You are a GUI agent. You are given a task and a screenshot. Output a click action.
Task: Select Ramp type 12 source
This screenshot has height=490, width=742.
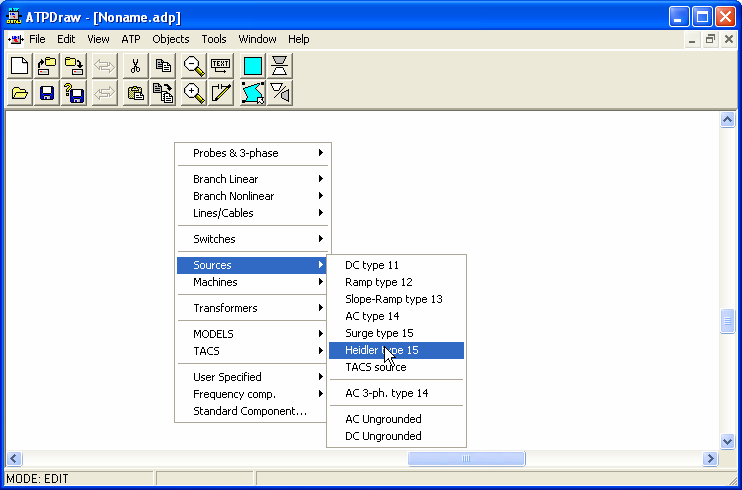397,282
